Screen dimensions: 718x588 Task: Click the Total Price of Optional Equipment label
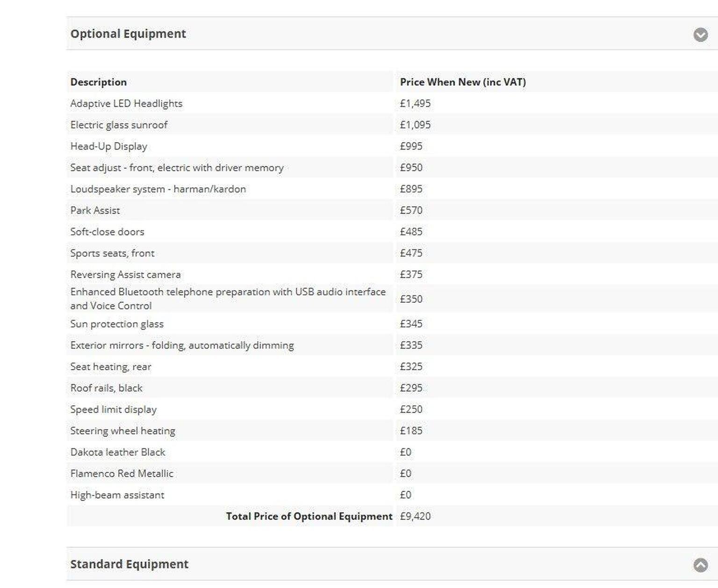(x=309, y=516)
